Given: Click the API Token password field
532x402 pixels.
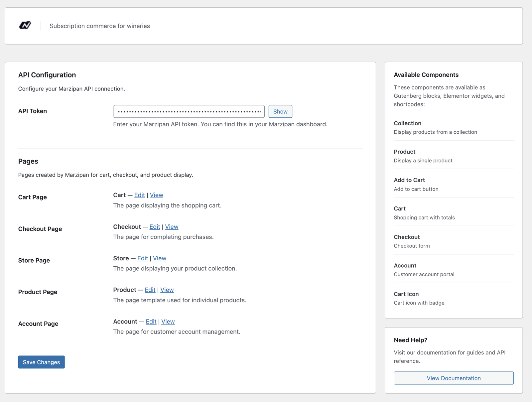Looking at the screenshot, I should (x=189, y=111).
